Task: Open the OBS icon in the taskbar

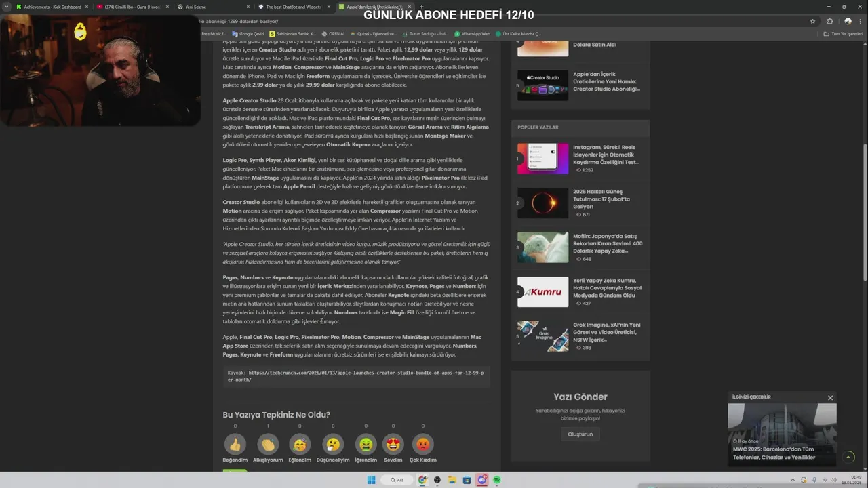Action: [x=437, y=480]
